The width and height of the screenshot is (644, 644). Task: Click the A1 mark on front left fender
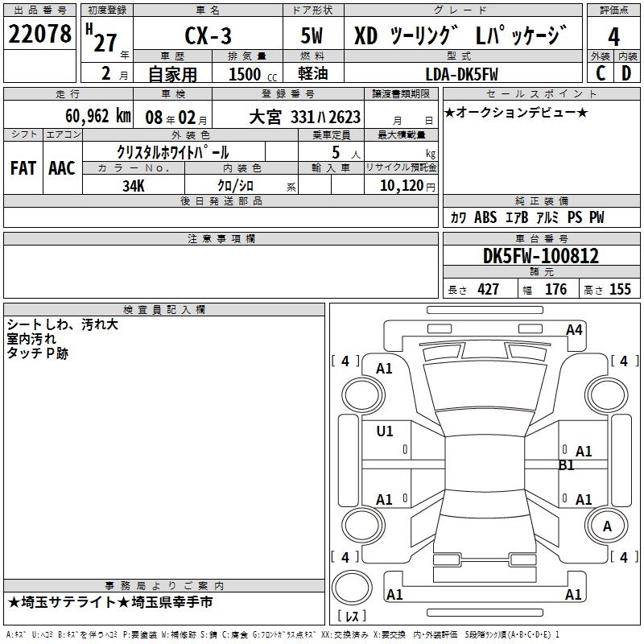[385, 369]
